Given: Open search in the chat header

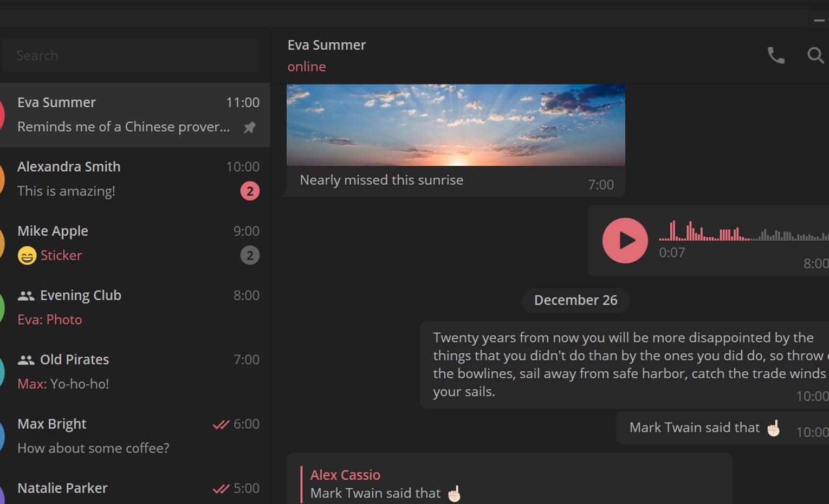Looking at the screenshot, I should coord(815,55).
